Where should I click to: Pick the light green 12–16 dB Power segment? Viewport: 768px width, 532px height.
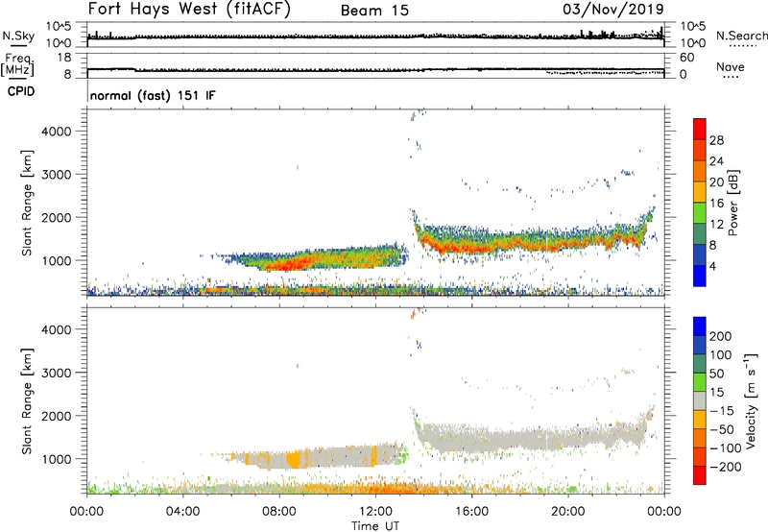(700, 213)
